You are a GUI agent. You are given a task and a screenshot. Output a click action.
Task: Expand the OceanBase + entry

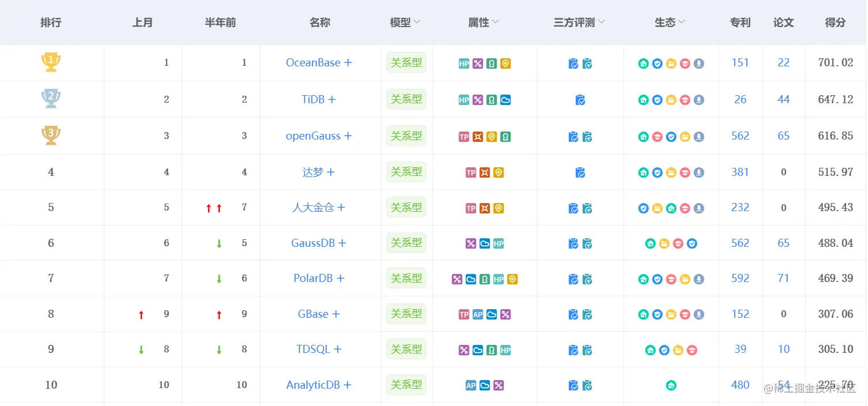348,63
